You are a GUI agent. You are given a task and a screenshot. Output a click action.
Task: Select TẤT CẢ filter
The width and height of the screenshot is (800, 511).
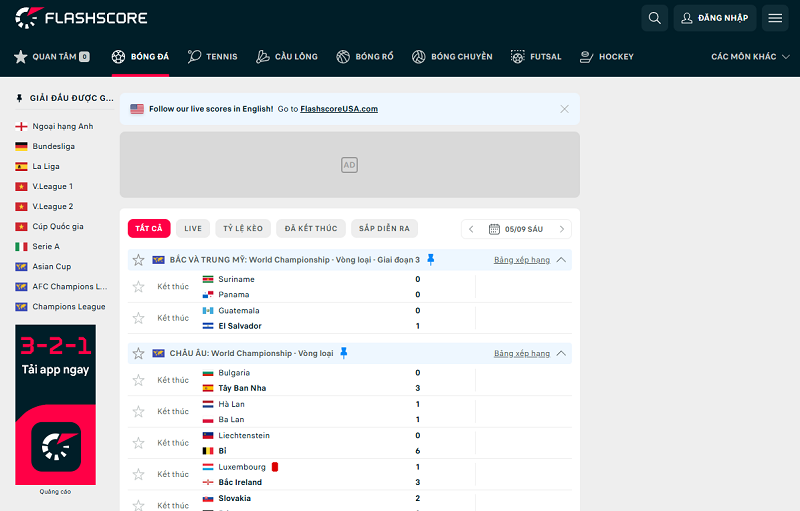(149, 228)
